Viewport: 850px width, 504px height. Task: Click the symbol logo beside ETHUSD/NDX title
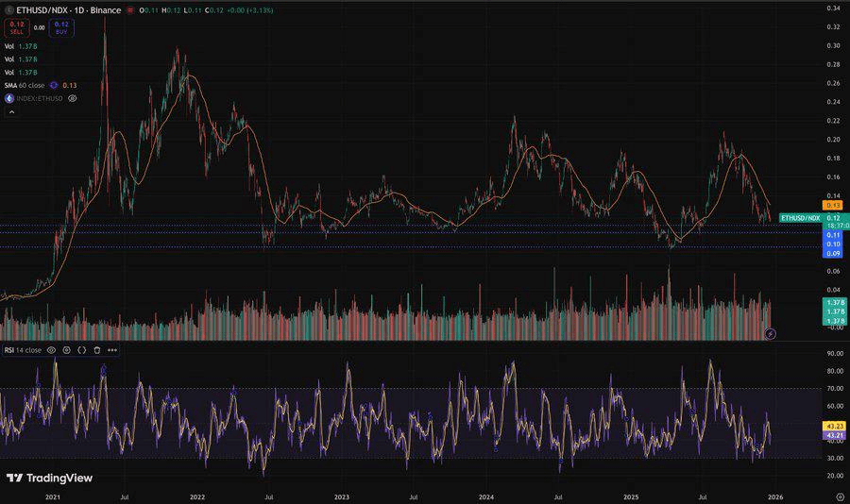[8, 10]
